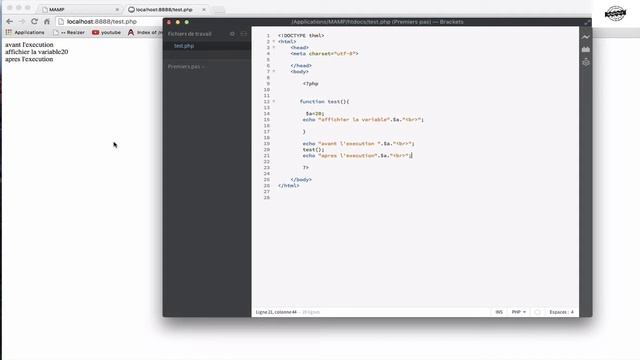Screen dimensions: 640x360
Task: Click "affichier la variable20" text in browser
Action: tap(36, 52)
